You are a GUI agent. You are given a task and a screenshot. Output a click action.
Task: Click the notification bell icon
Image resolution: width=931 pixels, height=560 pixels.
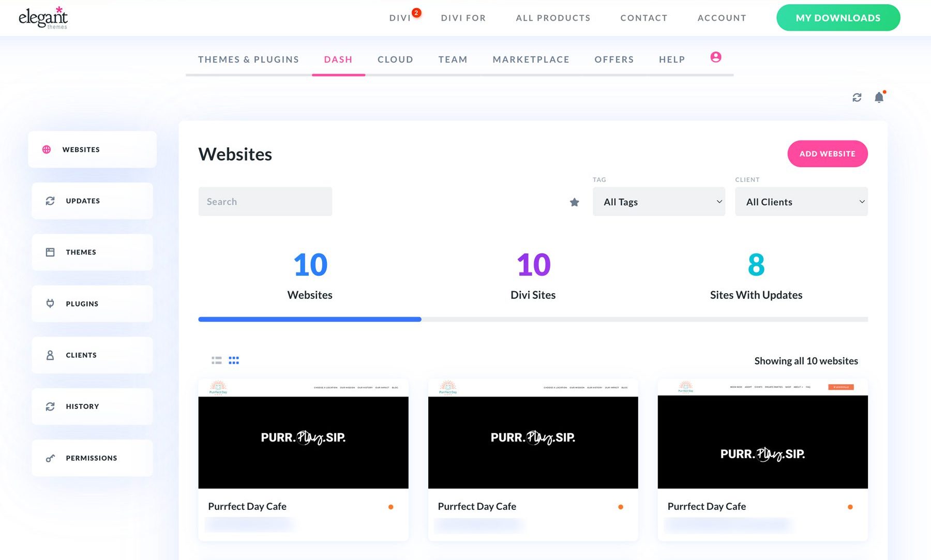point(878,97)
